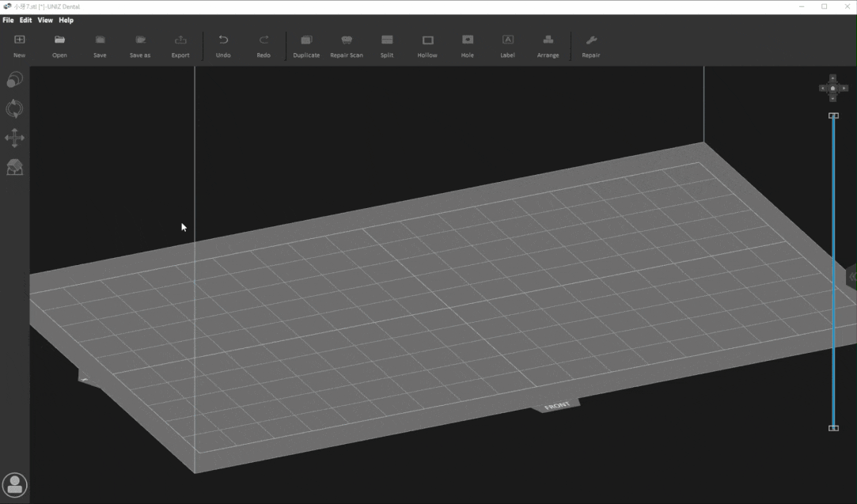The height and width of the screenshot is (504, 857).
Task: Open a file with the Open icon
Action: coord(59,40)
